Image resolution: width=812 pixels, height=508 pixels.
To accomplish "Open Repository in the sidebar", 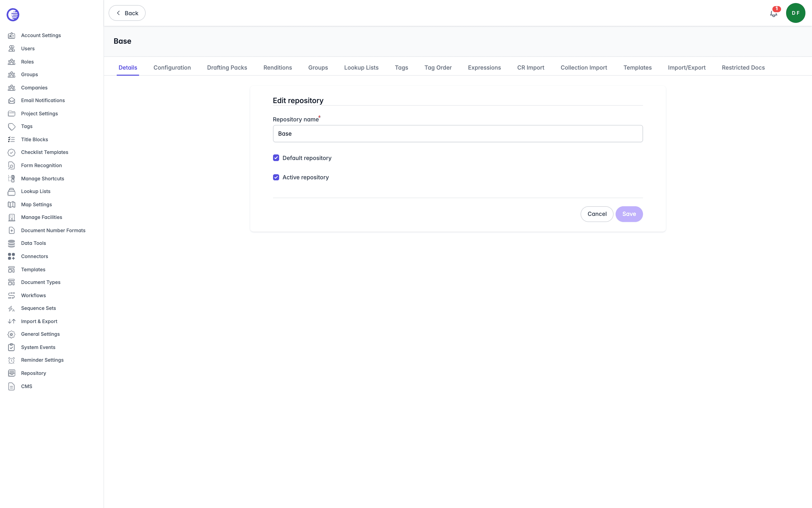I will point(33,373).
